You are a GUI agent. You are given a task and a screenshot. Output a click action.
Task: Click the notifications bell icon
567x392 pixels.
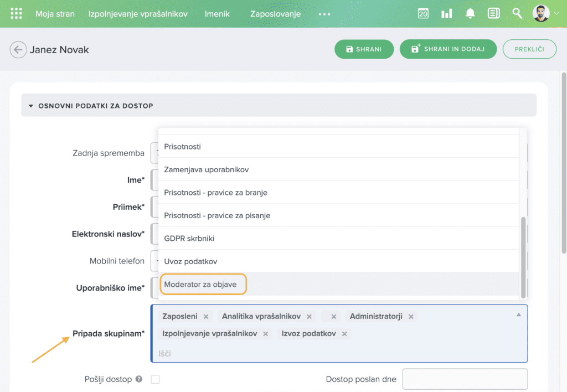pyautogui.click(x=470, y=14)
